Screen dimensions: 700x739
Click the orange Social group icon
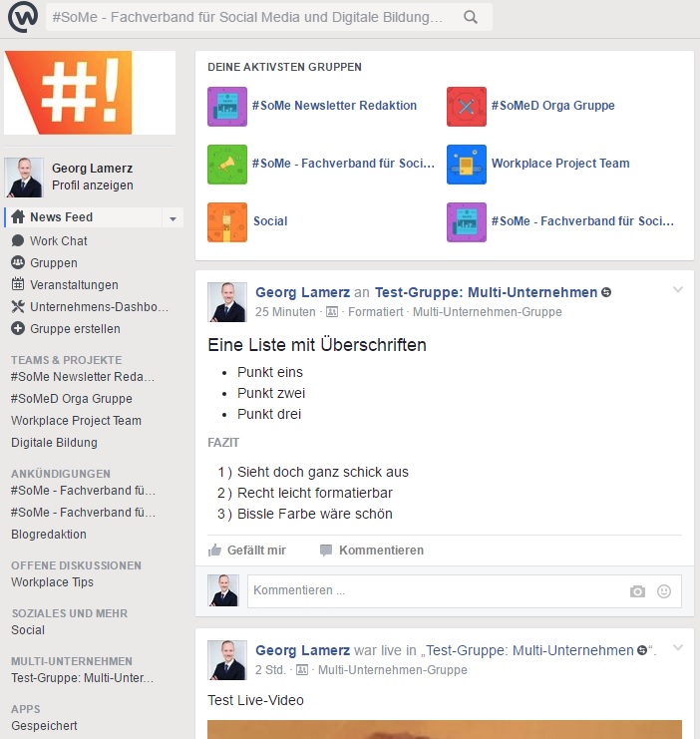226,222
